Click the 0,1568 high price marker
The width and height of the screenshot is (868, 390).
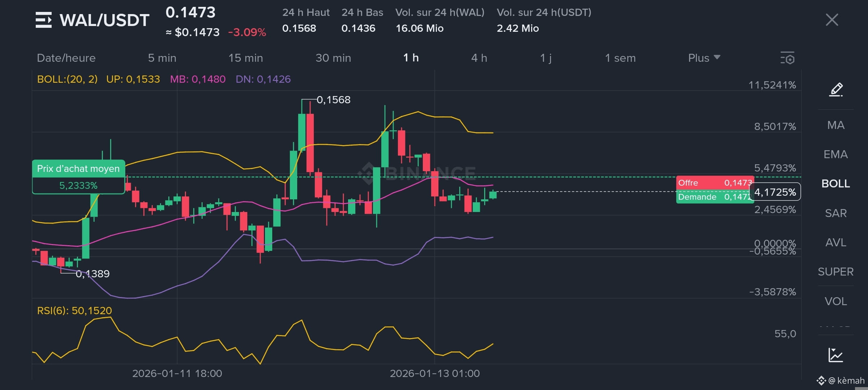pyautogui.click(x=333, y=100)
